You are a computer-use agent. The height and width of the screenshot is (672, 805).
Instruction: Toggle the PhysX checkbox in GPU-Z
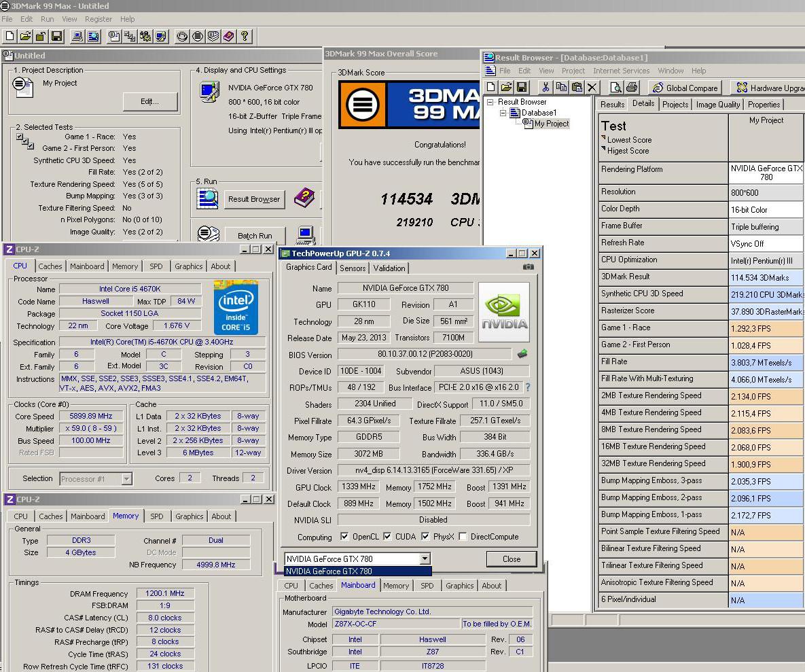(x=425, y=537)
